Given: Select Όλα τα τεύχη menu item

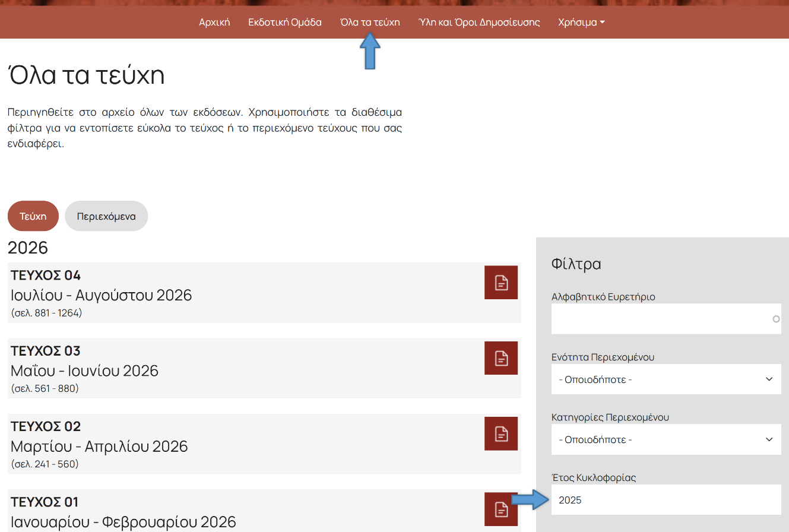Looking at the screenshot, I should [370, 23].
